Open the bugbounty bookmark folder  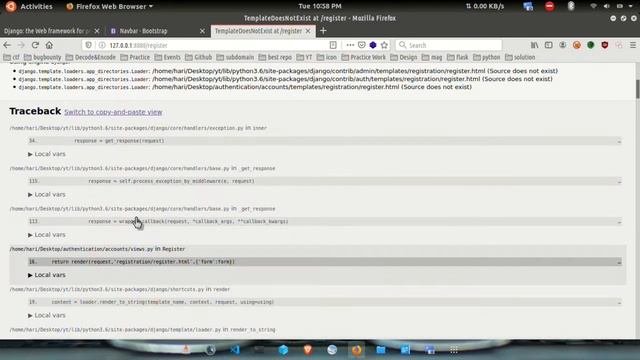pos(42,57)
